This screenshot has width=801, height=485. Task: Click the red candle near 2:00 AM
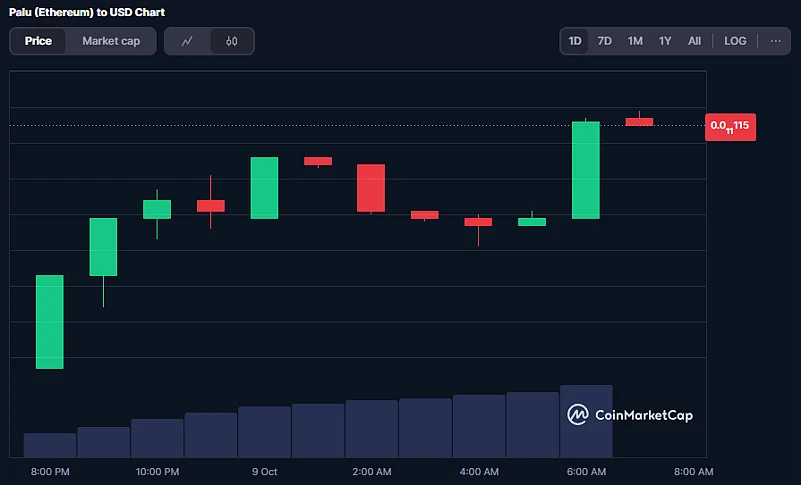tap(371, 187)
